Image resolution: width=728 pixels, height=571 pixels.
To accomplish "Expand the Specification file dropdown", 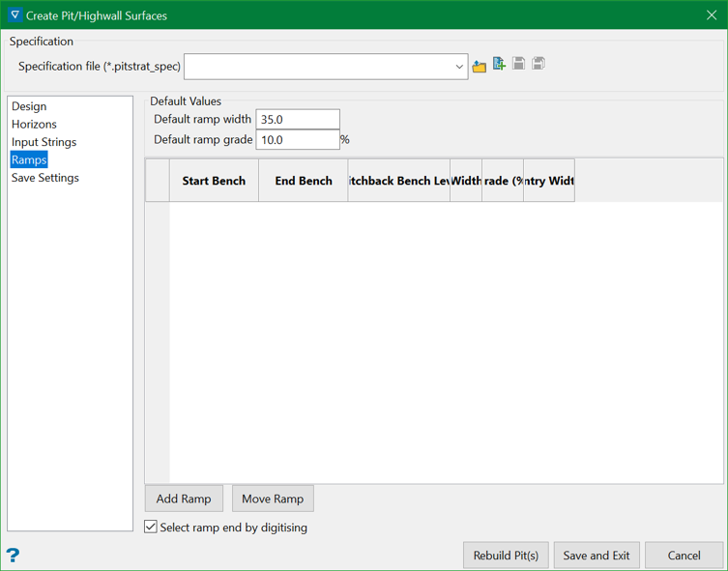I will click(459, 67).
